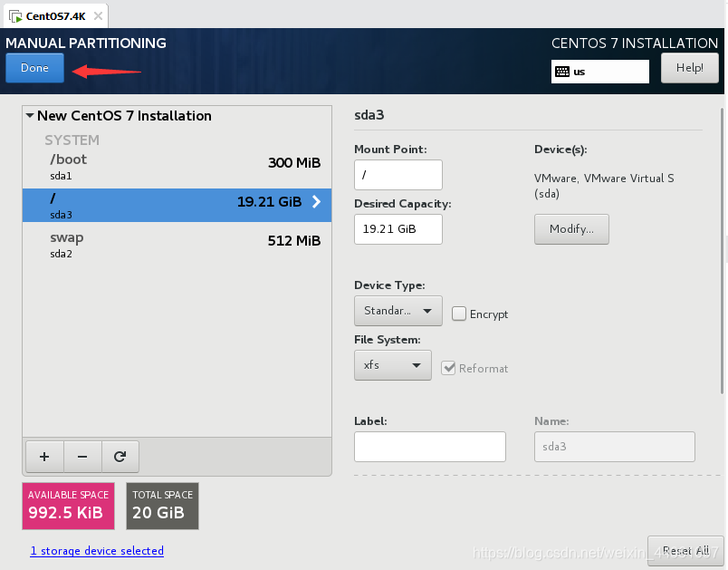Click the Desired Capacity input field
This screenshot has width=728, height=570.
[398, 229]
